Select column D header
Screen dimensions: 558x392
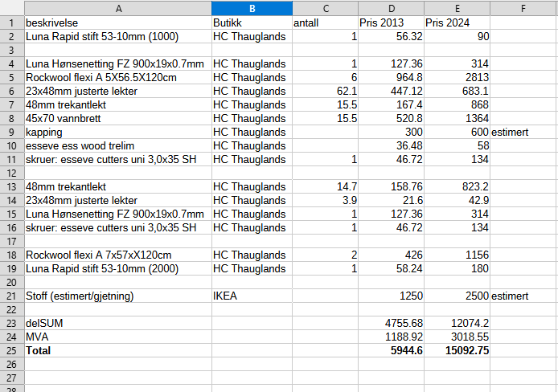[391, 8]
